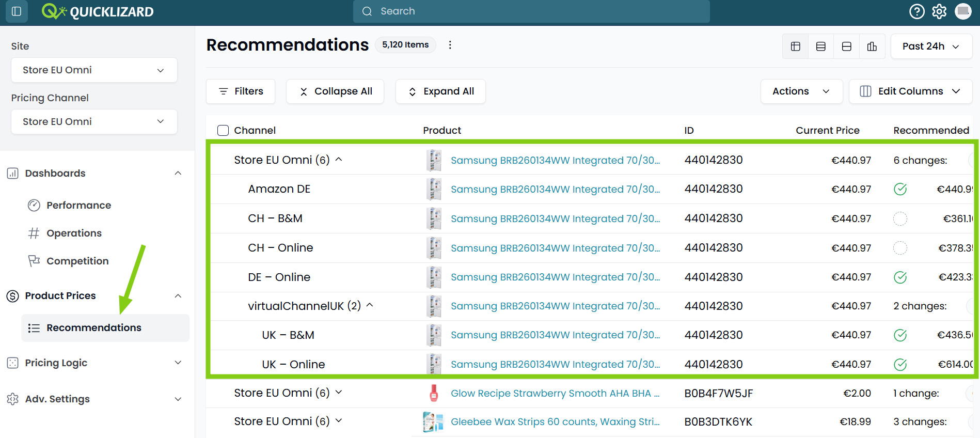Click Expand All button
The image size is (980, 438).
[440, 91]
